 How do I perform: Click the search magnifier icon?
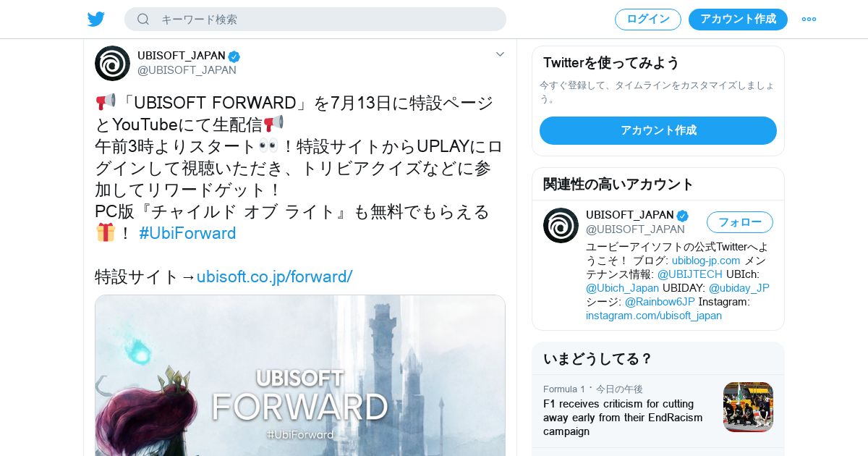143,19
